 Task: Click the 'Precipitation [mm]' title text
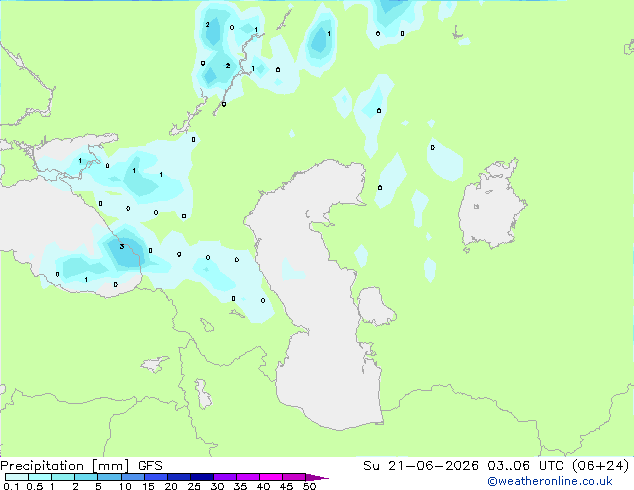tap(65, 466)
